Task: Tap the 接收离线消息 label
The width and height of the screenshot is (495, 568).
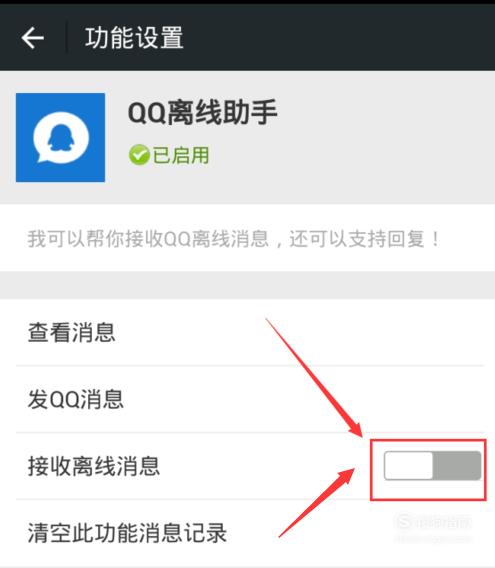Action: click(x=94, y=466)
